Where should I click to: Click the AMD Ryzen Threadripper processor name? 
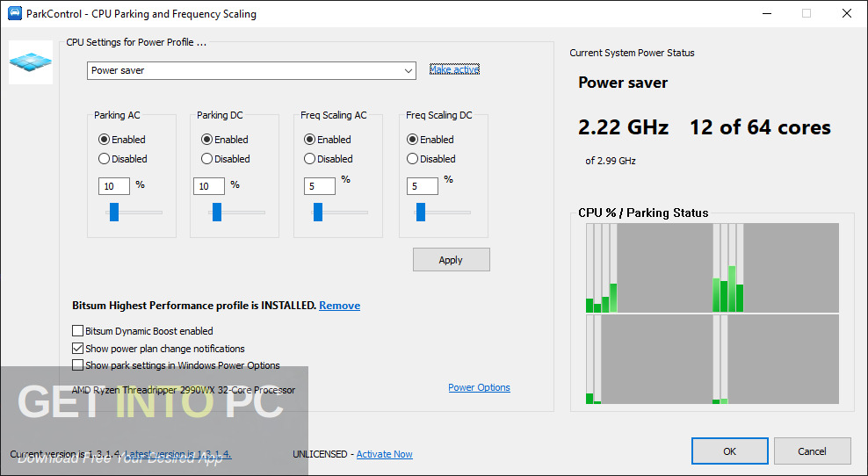click(184, 390)
